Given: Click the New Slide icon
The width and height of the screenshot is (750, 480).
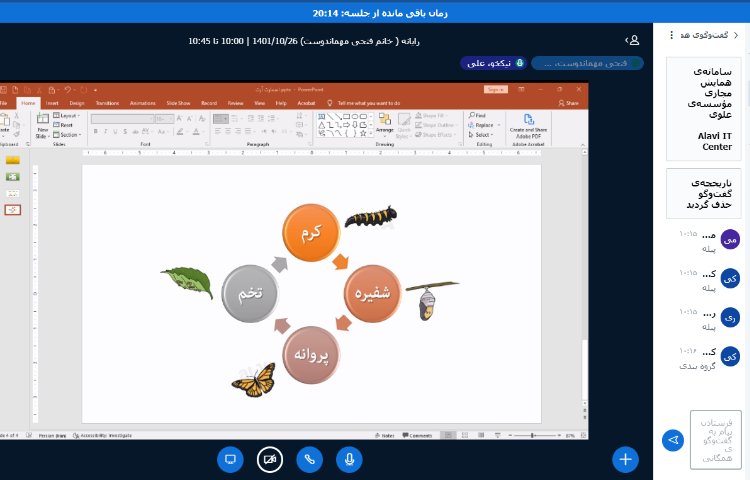Looking at the screenshot, I should pyautogui.click(x=42, y=122).
